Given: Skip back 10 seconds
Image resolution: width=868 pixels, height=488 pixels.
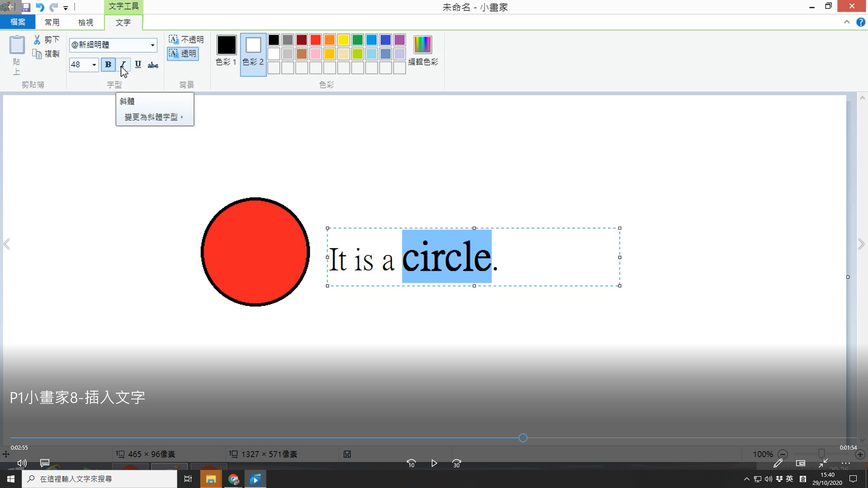Looking at the screenshot, I should coord(411,464).
